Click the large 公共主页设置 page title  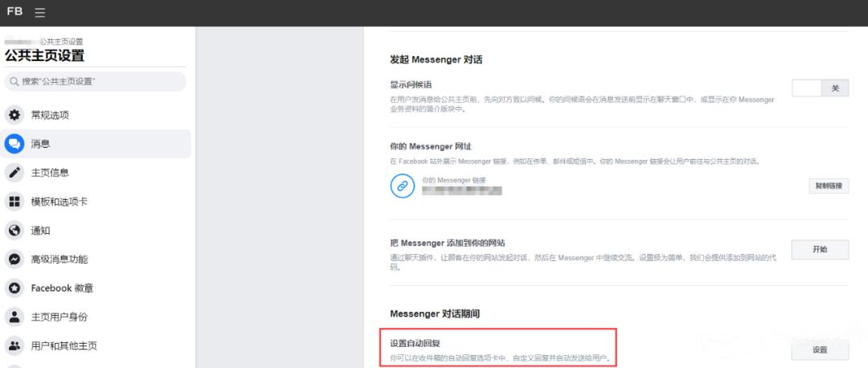(44, 56)
